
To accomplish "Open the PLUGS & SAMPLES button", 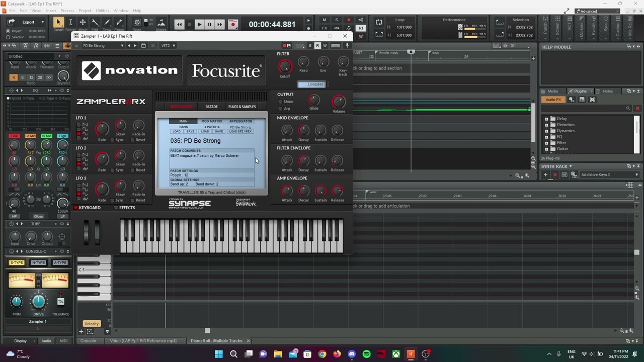I will (242, 107).
